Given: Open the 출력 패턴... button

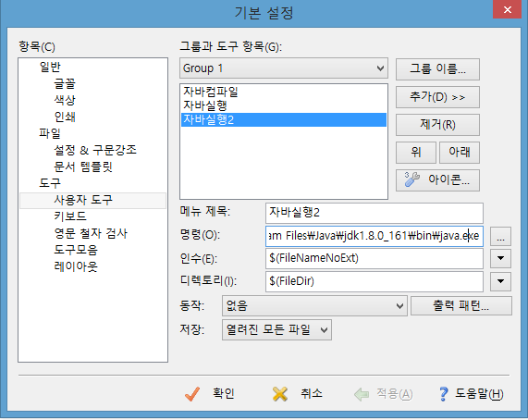Looking at the screenshot, I should click(x=461, y=306).
